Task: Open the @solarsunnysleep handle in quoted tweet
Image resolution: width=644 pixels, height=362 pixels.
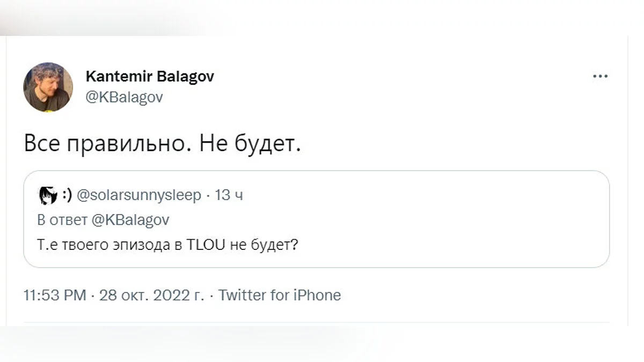Action: pos(140,196)
